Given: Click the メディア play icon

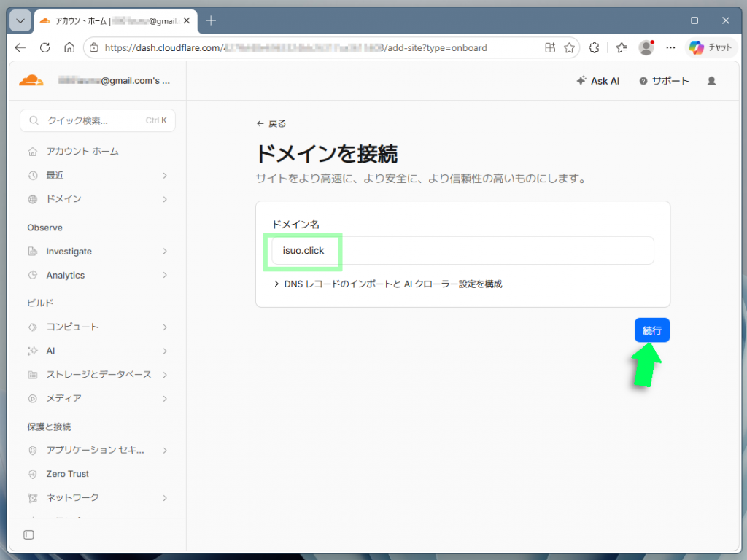Looking at the screenshot, I should click(32, 399).
